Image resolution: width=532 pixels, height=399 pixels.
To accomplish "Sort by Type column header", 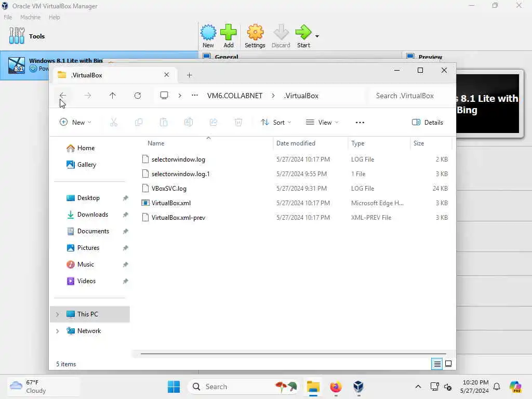I will tap(357, 143).
